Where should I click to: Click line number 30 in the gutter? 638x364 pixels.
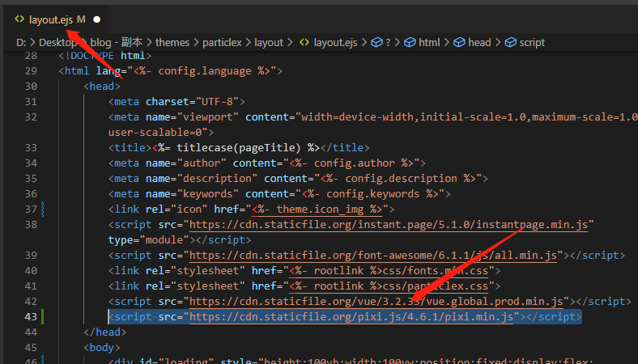31,87
